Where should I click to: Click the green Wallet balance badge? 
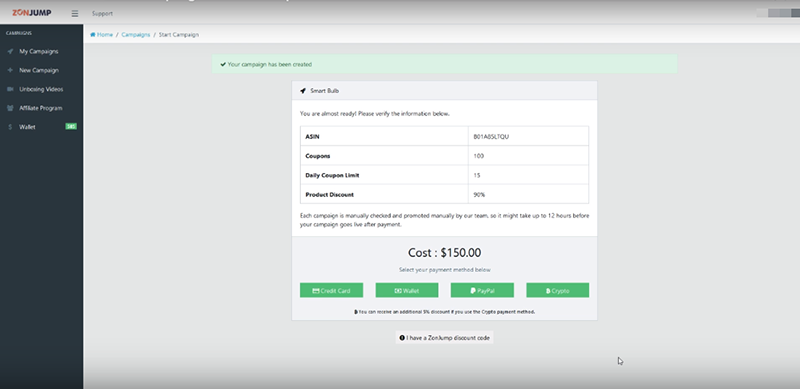(71, 126)
